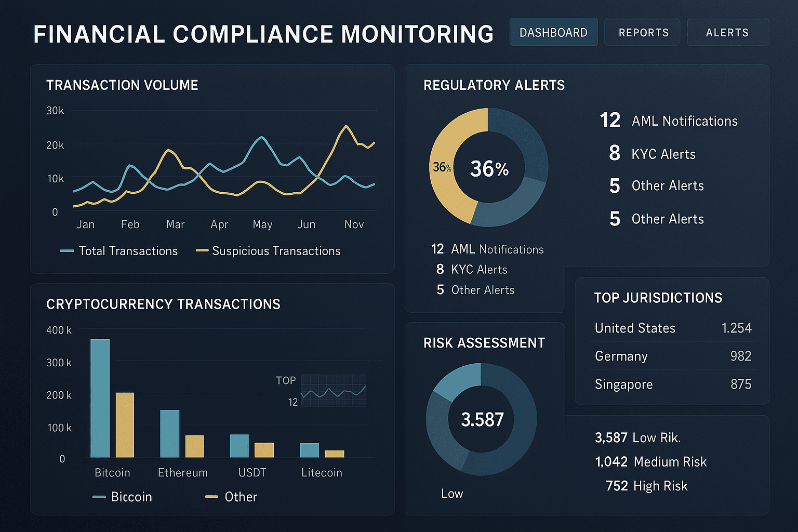The image size is (798, 532).
Task: Toggle Suspicious Transactions legend series
Action: click(x=268, y=251)
